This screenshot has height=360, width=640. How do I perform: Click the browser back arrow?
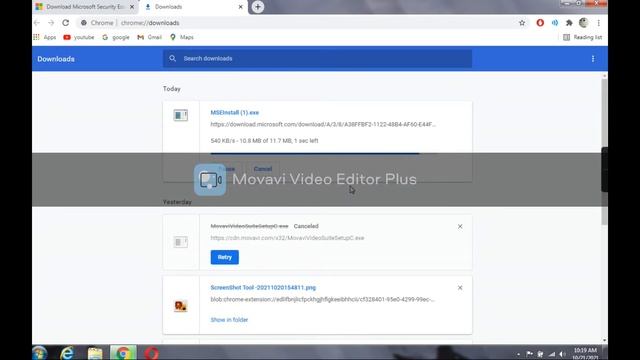(37, 23)
